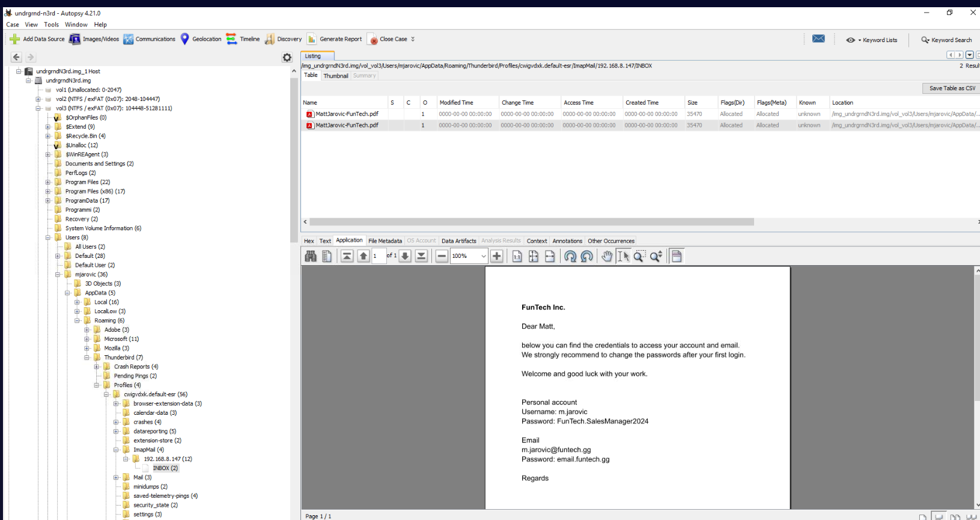This screenshot has height=520, width=980.
Task: Zoom out the PDF with minus button
Action: pos(442,256)
